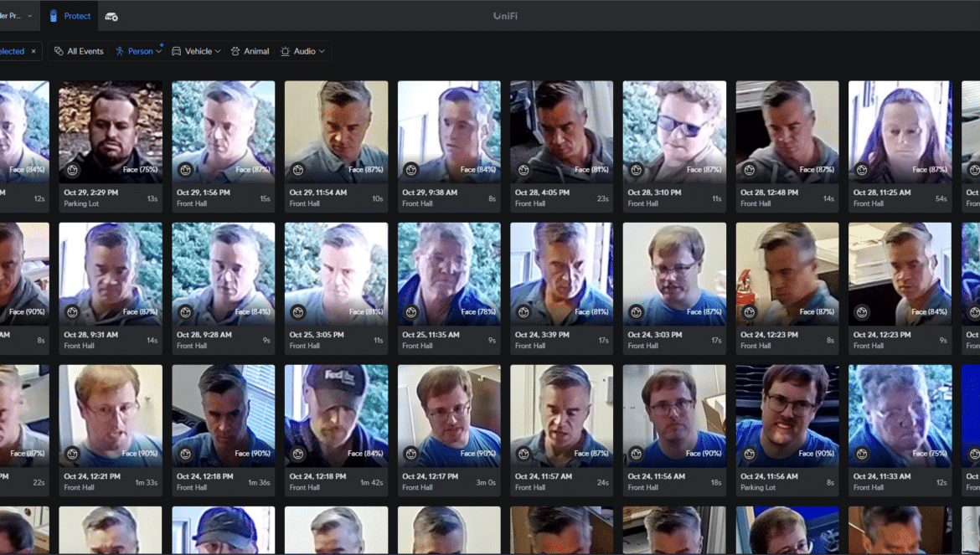
Task: Click 'Parking Lot' under Oct 29, 2:29 PM
Action: (81, 203)
